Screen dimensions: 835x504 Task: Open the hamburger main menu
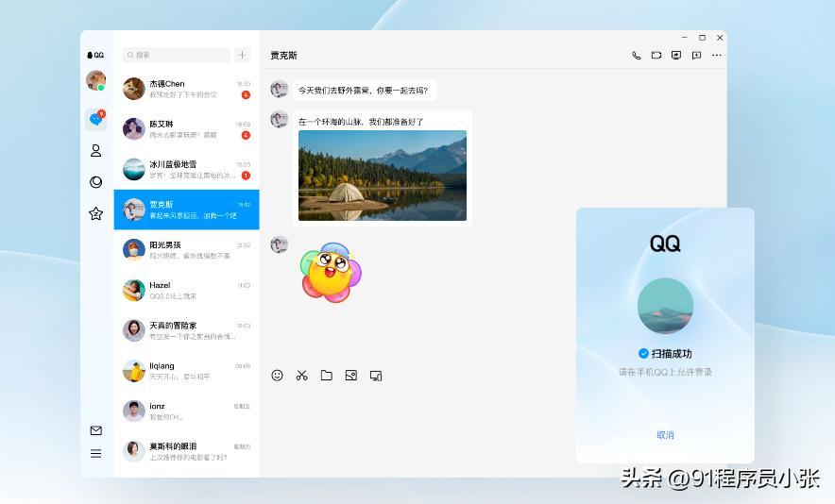[x=95, y=453]
